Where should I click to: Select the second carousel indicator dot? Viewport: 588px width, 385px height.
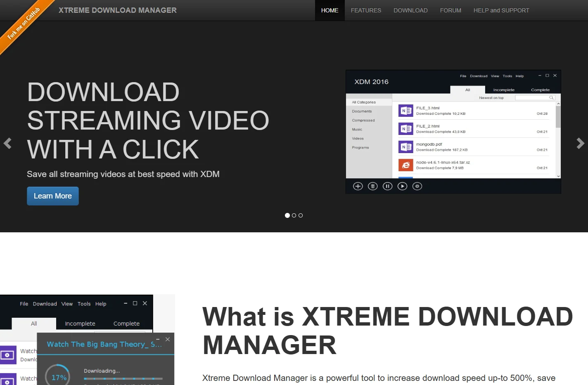click(294, 215)
